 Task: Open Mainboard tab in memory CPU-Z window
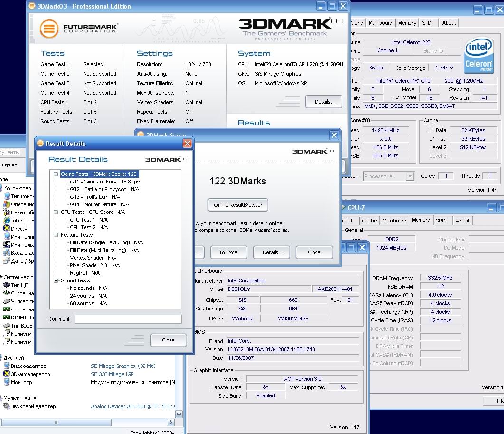click(394, 221)
